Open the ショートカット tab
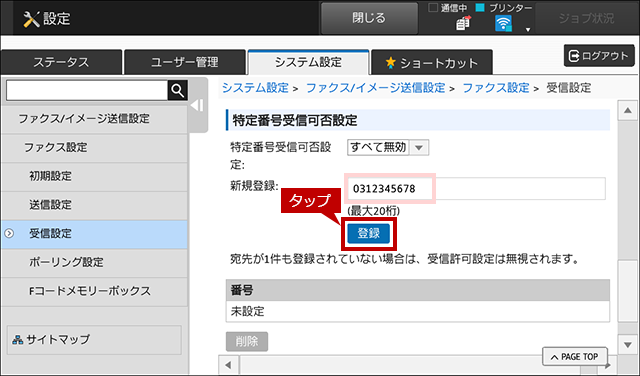 (432, 62)
